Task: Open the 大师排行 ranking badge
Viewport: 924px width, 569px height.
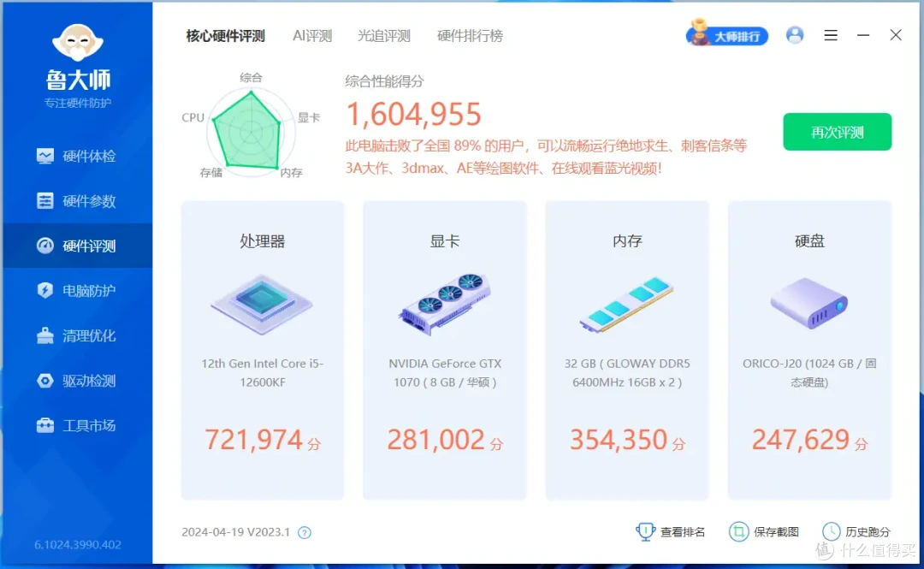Action: [x=727, y=35]
